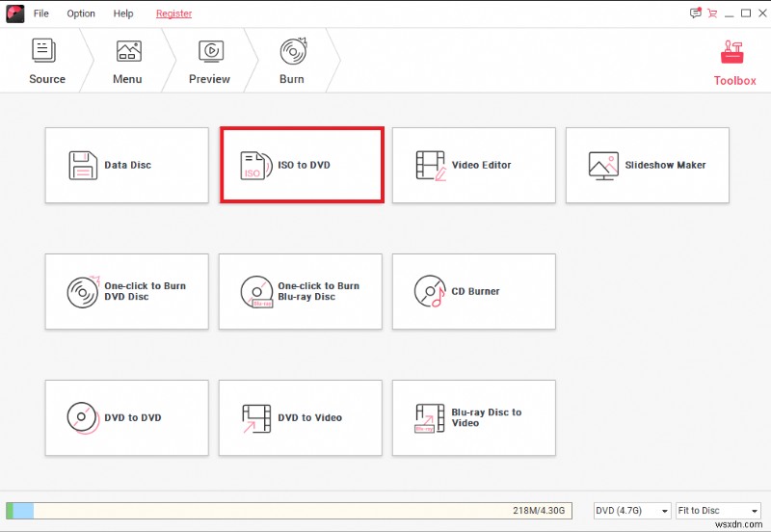The width and height of the screenshot is (771, 532).
Task: Close the application window
Action: 762,13
